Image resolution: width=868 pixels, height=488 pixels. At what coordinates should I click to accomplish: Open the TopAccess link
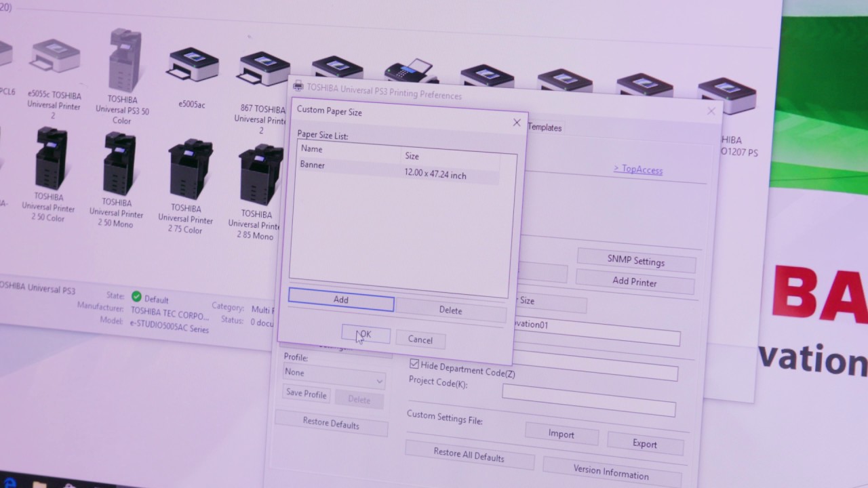638,169
